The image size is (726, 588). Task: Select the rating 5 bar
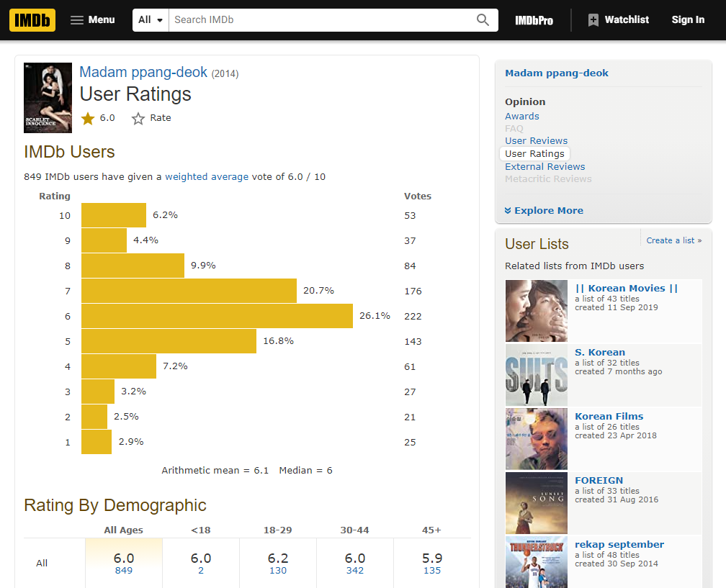[169, 341]
